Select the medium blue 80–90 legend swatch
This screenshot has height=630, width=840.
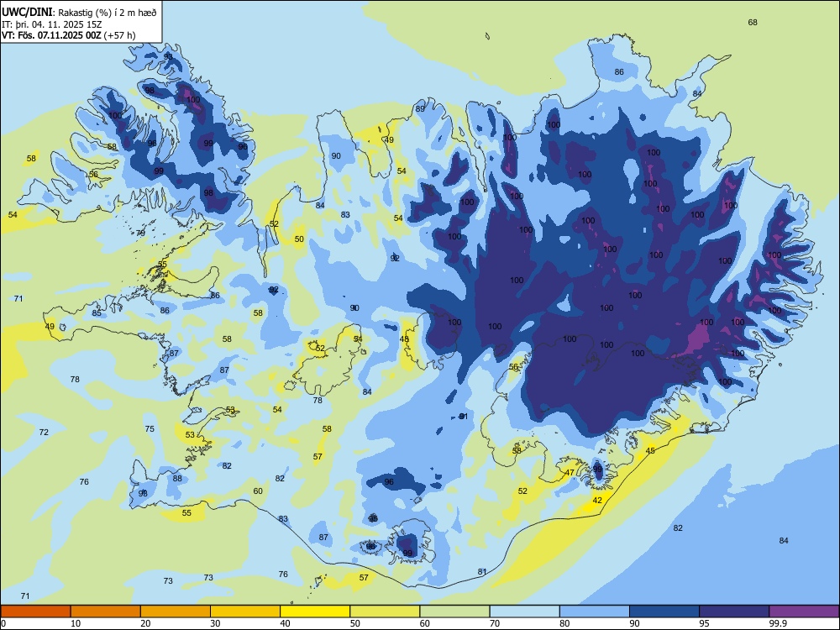[595, 612]
